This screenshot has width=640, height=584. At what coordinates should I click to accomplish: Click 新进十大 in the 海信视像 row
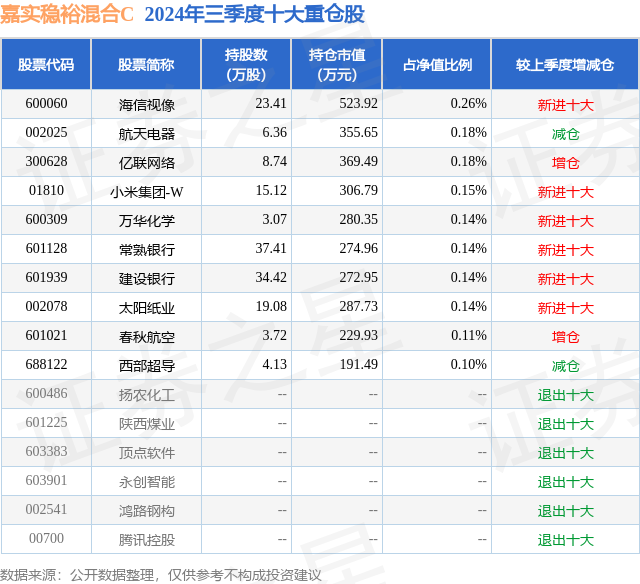[x=565, y=105]
